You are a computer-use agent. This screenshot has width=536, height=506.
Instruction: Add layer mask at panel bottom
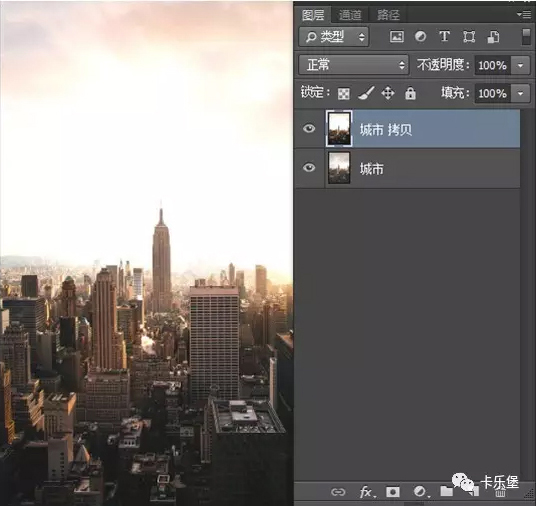[393, 492]
